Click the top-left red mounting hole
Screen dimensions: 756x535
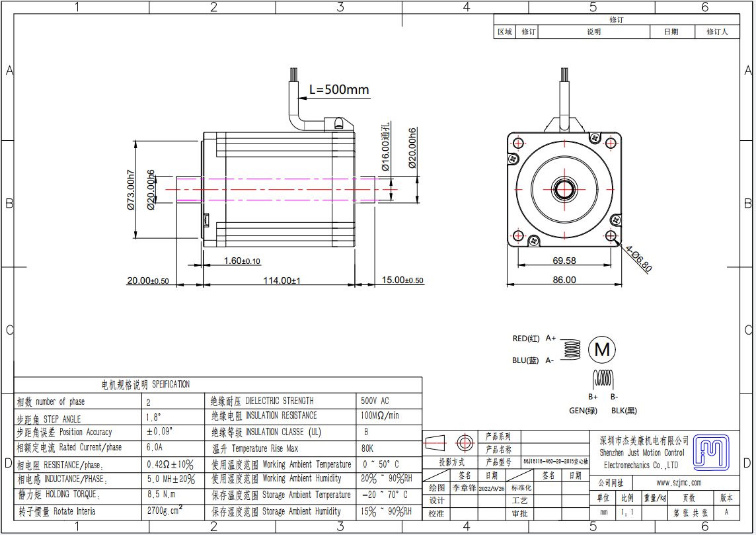pyautogui.click(x=519, y=144)
